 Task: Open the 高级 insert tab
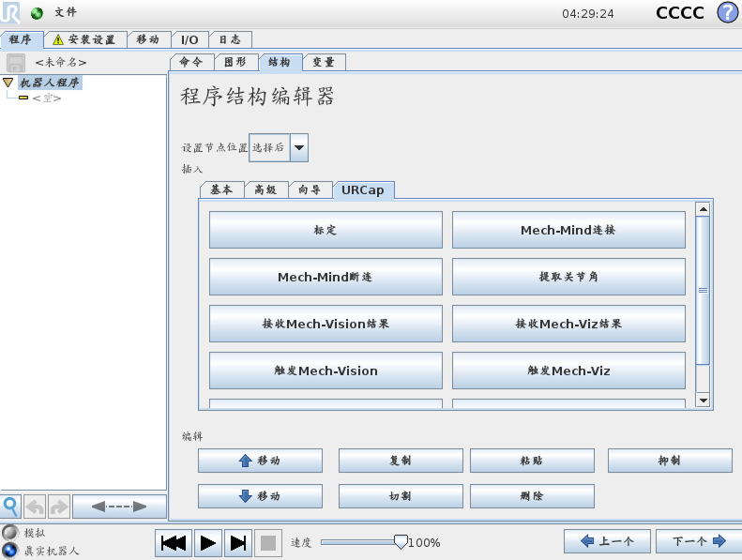(265, 189)
